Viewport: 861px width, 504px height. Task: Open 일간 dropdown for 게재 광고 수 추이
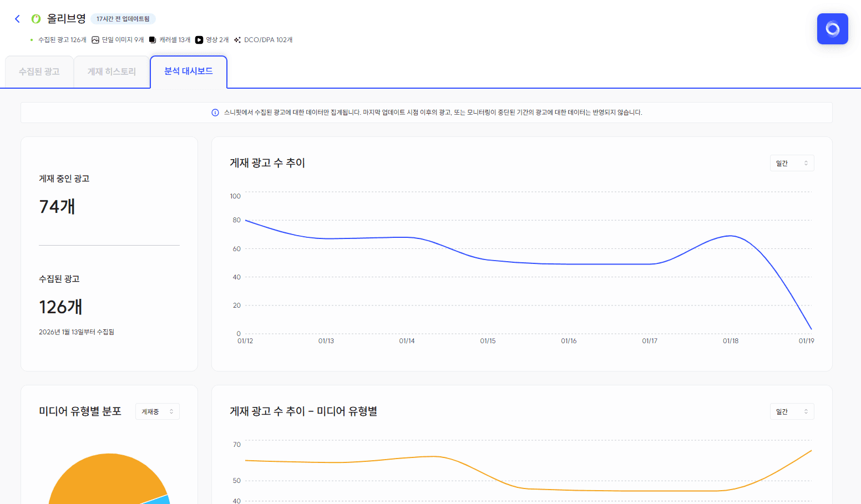[x=792, y=163]
